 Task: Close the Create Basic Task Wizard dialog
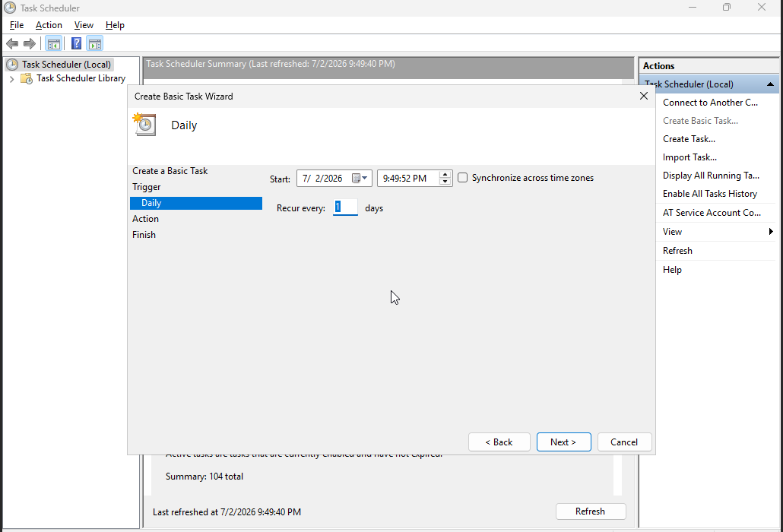644,96
